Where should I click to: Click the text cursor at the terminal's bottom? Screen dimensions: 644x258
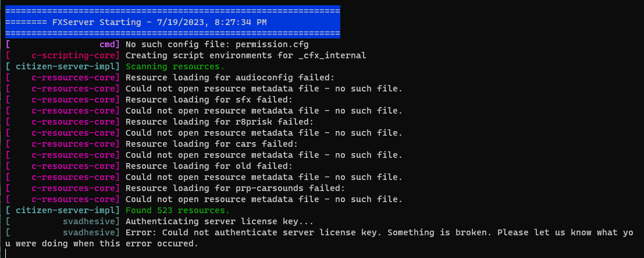5,253
